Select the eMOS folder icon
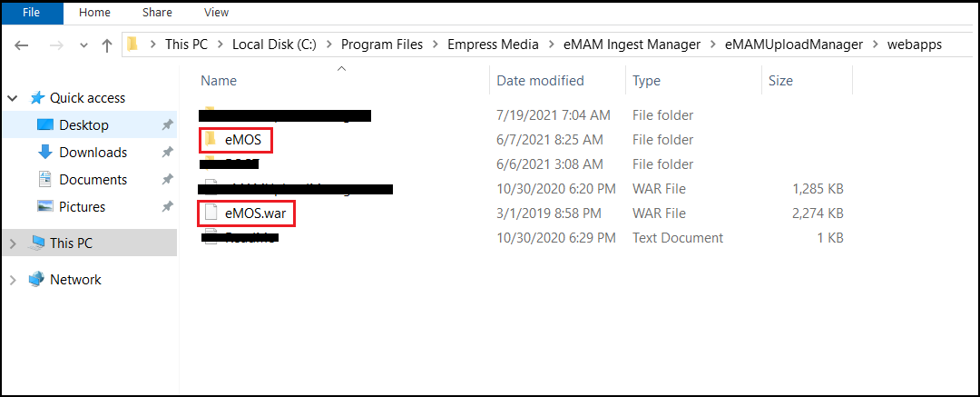This screenshot has width=980, height=397. click(x=211, y=139)
